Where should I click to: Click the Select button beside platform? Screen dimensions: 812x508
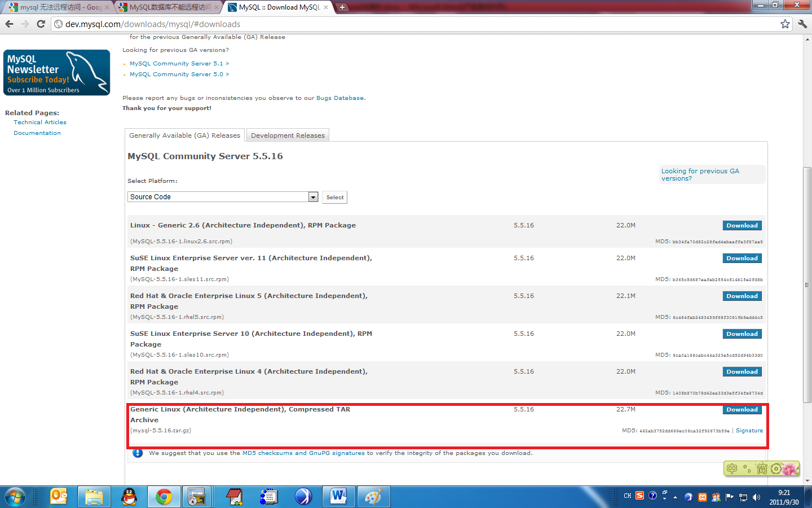click(335, 198)
